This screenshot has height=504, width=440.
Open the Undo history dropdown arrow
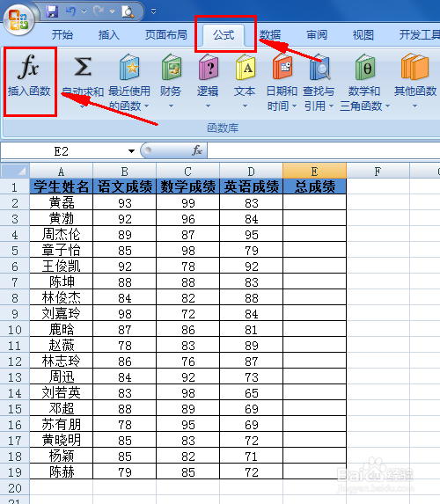point(84,12)
